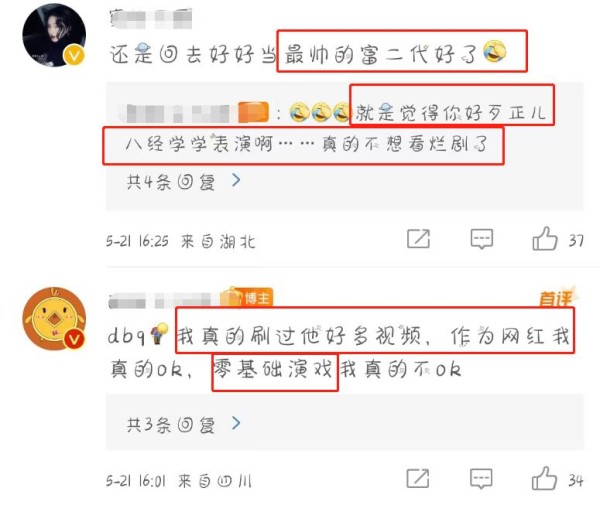Click the 34 like count
600x505 pixels.
point(576,480)
